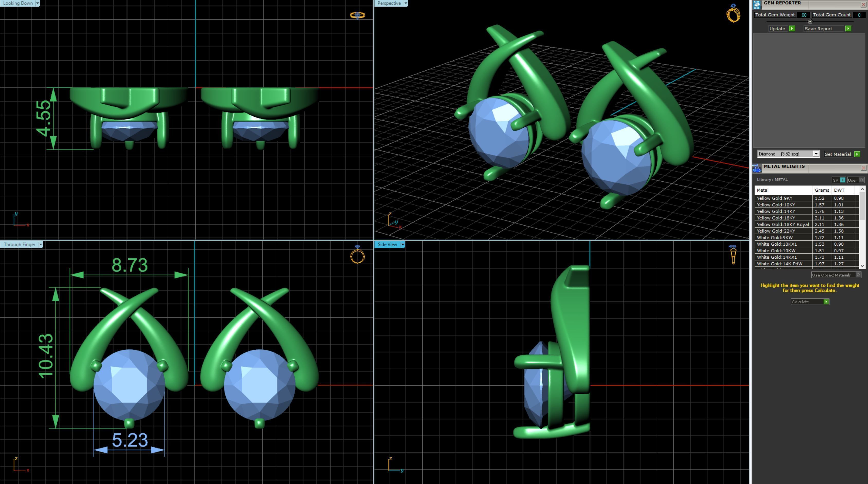Click the Side View viewport label

[387, 245]
